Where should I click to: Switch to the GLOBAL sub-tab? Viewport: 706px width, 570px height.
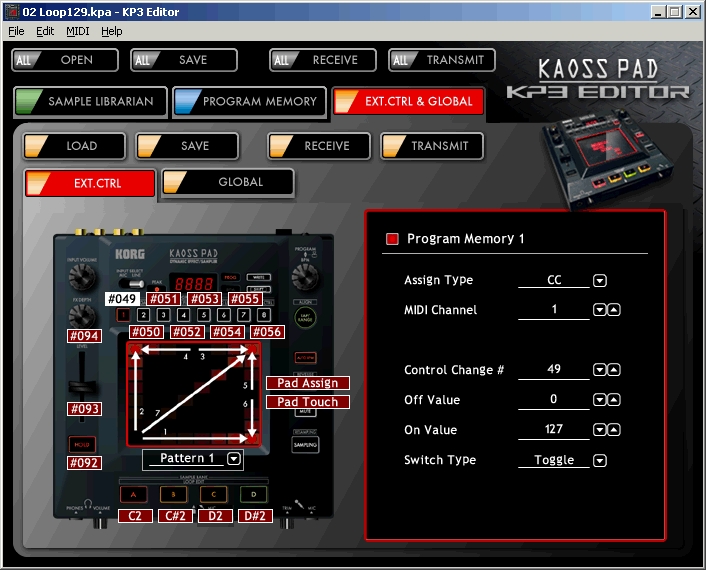[228, 182]
